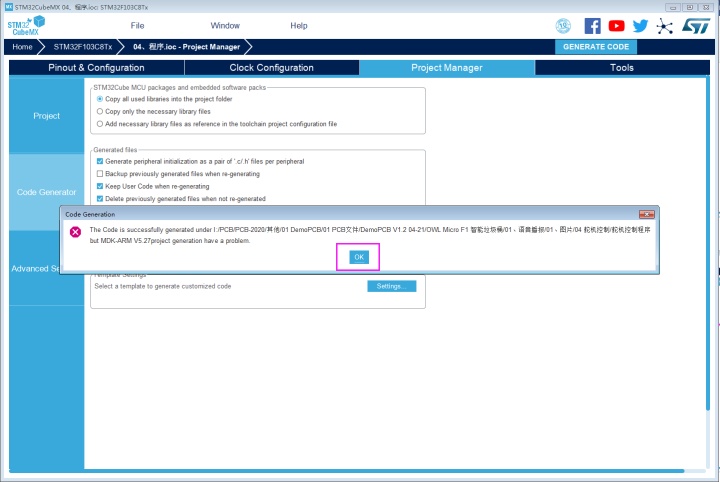Open the Code Generator side section
The image size is (720, 482).
point(46,192)
